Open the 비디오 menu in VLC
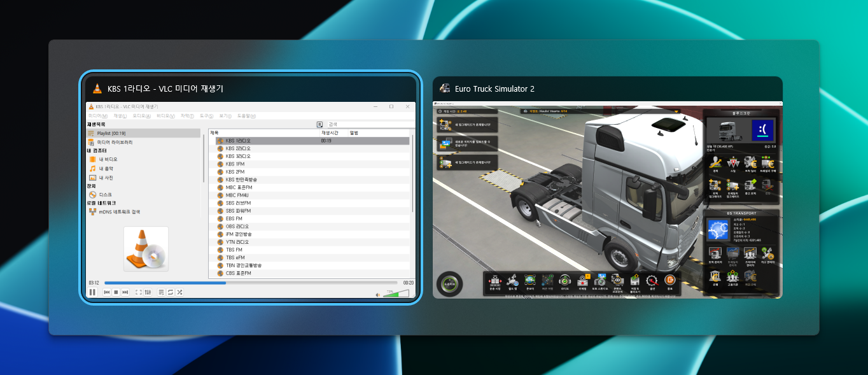The height and width of the screenshot is (375, 868). click(x=165, y=116)
